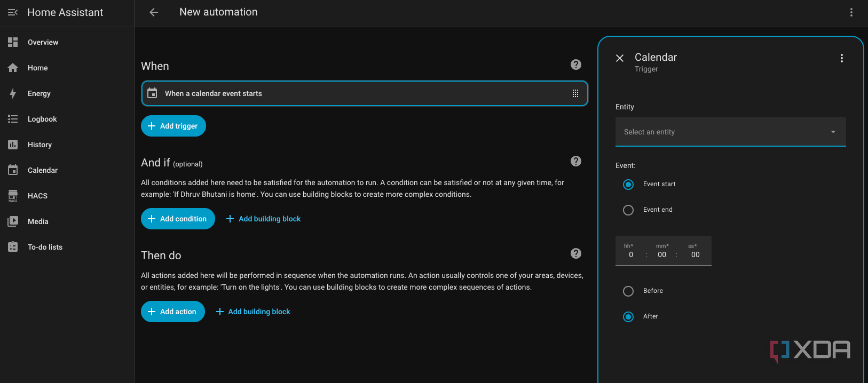868x383 pixels.
Task: Select the Event start radio option
Action: (x=628, y=185)
